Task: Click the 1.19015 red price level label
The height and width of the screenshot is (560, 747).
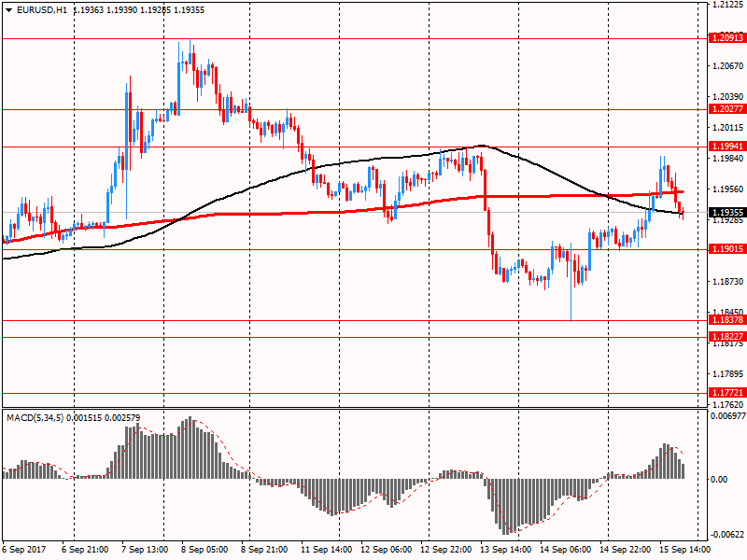Action: point(727,249)
